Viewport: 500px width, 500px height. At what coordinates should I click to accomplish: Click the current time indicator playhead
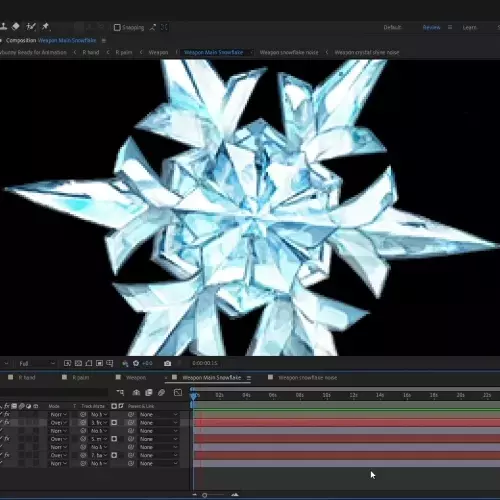point(194,396)
